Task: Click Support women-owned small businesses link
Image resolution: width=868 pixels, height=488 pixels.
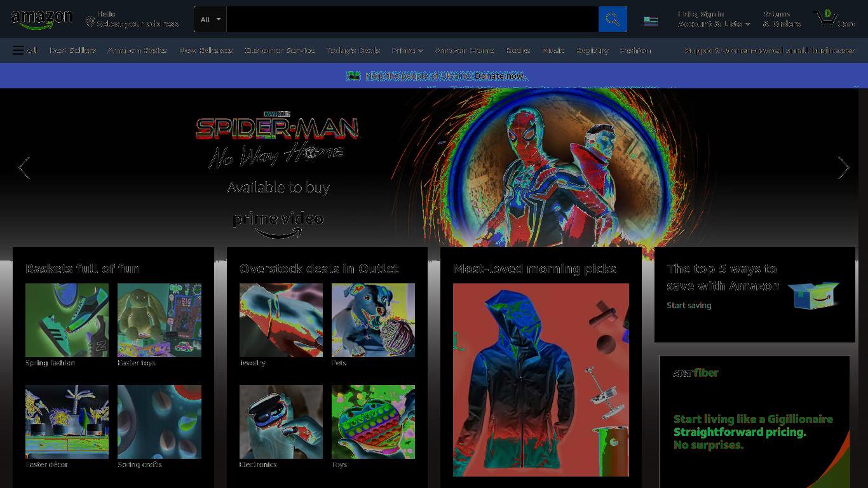Action: click(x=770, y=50)
